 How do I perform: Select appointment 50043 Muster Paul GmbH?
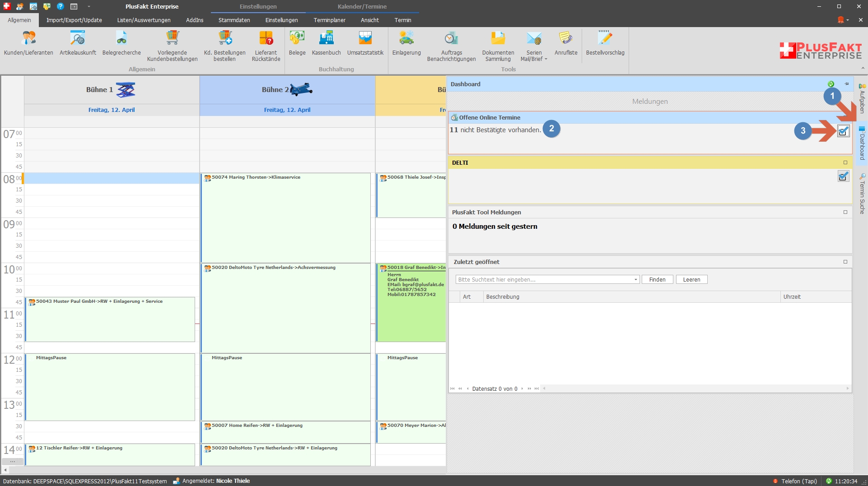[x=110, y=319]
